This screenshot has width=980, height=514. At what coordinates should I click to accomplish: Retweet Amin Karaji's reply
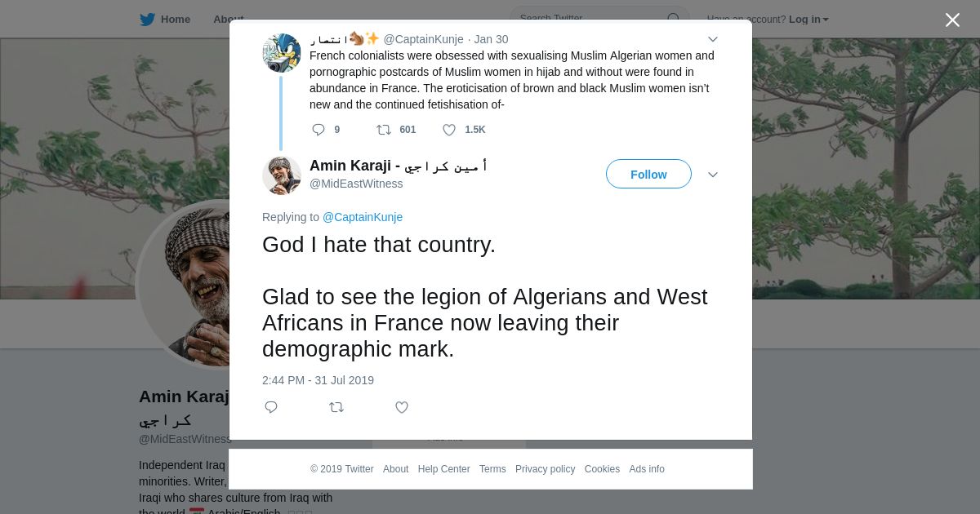point(336,407)
